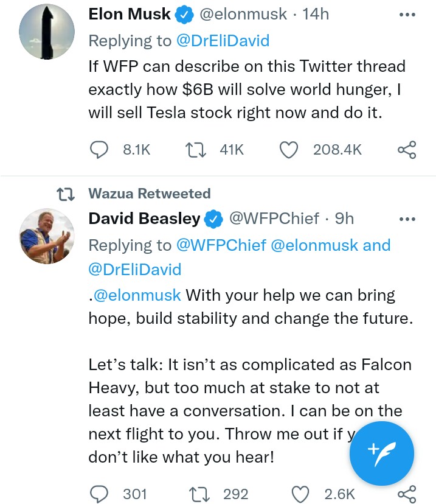436x504 pixels.
Task: Open @DrEliDavid link in Elon's reply line
Action: tap(222, 41)
